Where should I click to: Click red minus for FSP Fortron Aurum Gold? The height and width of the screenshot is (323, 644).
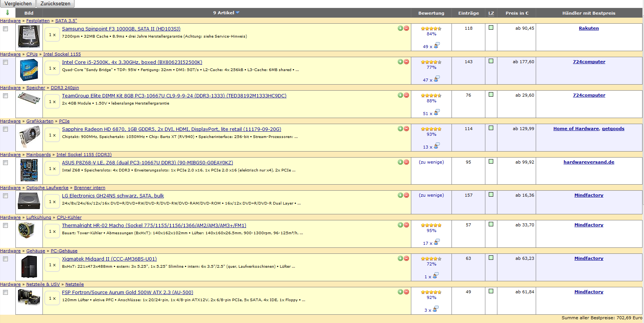[x=406, y=292]
